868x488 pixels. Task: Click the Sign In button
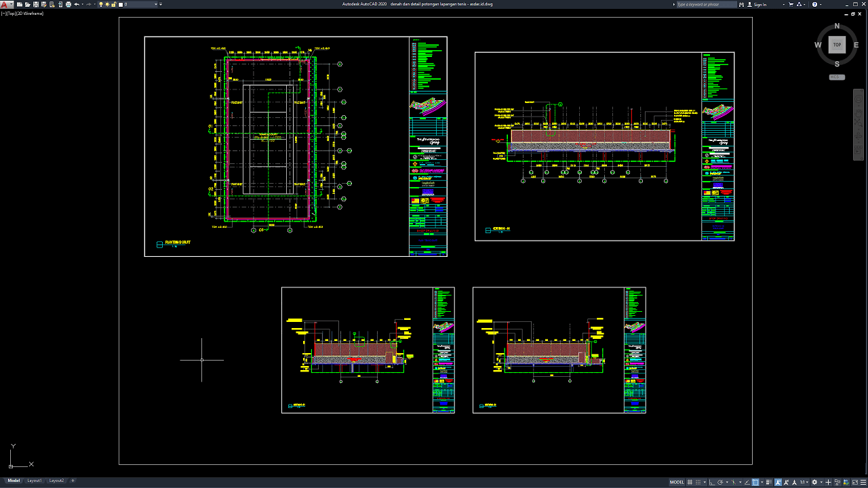[759, 5]
